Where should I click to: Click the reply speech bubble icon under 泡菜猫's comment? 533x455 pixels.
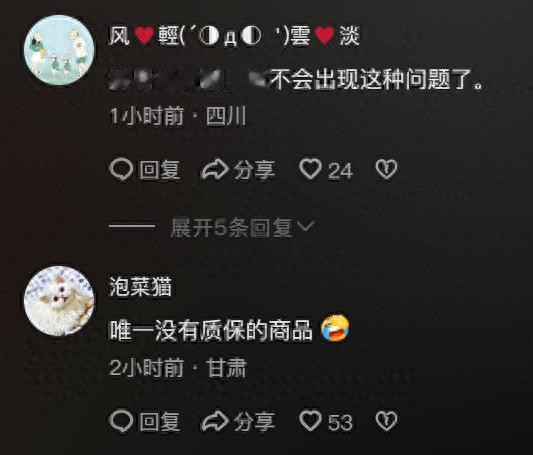pyautogui.click(x=121, y=421)
